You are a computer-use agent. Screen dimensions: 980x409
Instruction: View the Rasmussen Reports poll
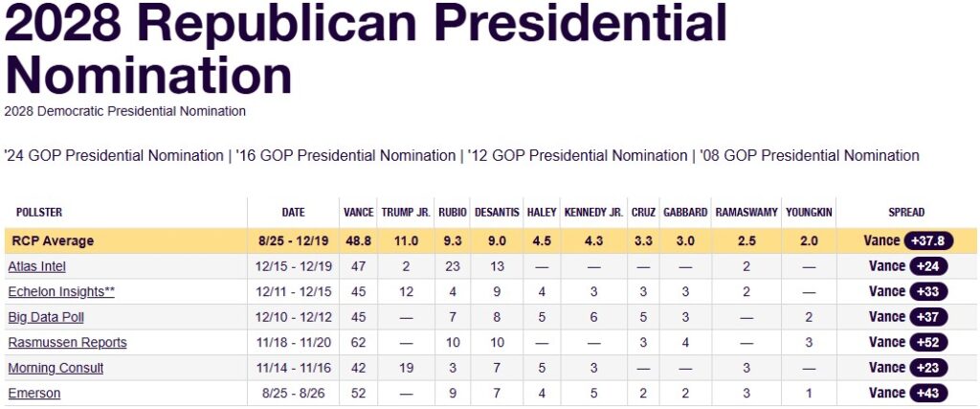pyautogui.click(x=67, y=342)
